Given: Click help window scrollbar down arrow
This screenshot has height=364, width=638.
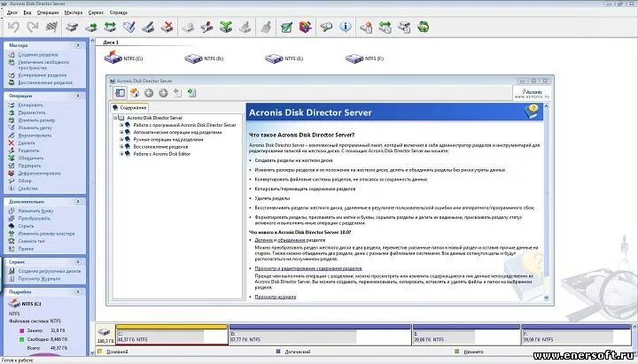Looking at the screenshot, I should tap(546, 298).
